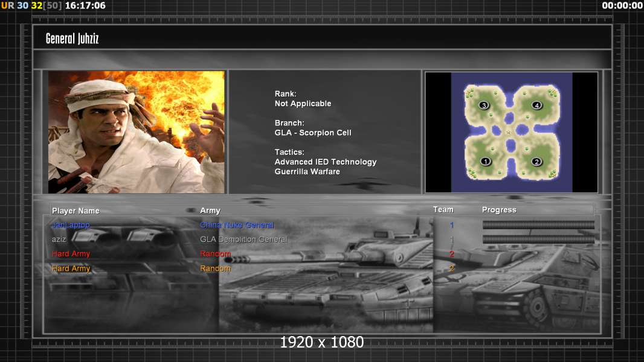The width and height of the screenshot is (644, 362).
Task: Click the Army column header
Action: (x=210, y=211)
